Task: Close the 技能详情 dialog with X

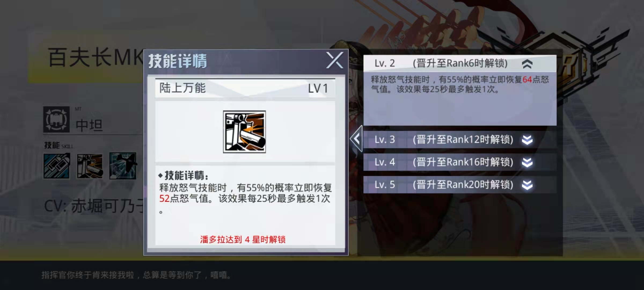Action: pos(334,60)
